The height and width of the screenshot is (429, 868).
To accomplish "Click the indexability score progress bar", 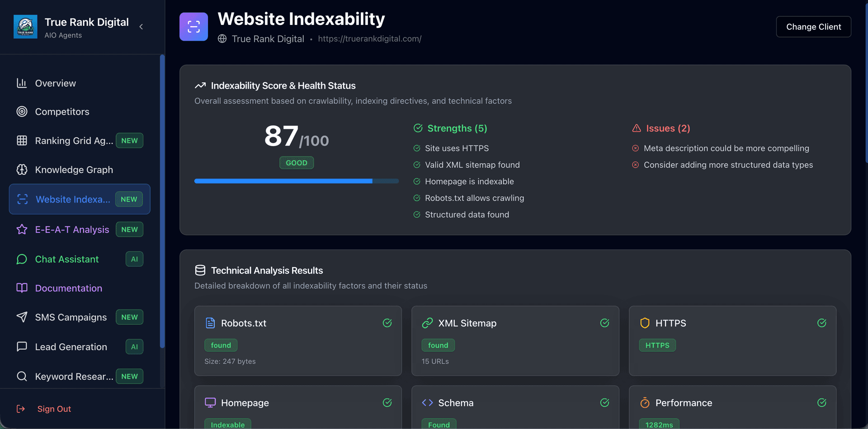I will pos(296,181).
